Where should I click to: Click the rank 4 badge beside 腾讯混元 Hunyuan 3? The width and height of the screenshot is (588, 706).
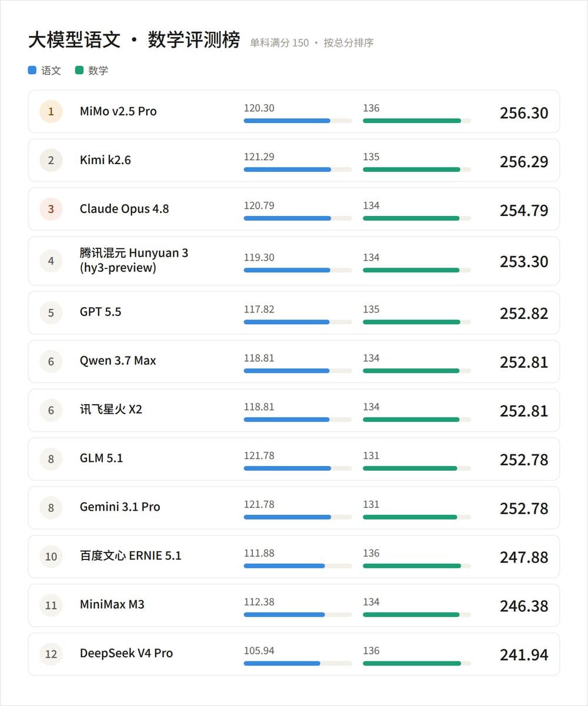click(x=51, y=261)
